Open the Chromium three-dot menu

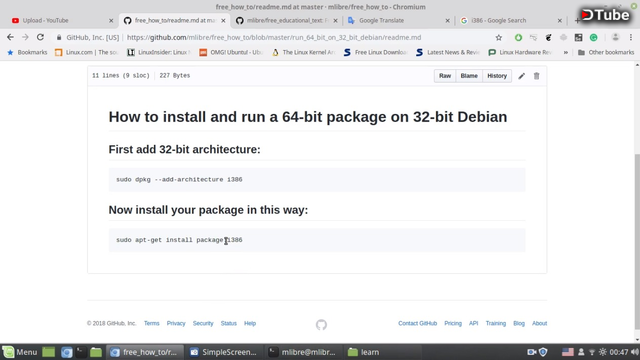coord(631,37)
